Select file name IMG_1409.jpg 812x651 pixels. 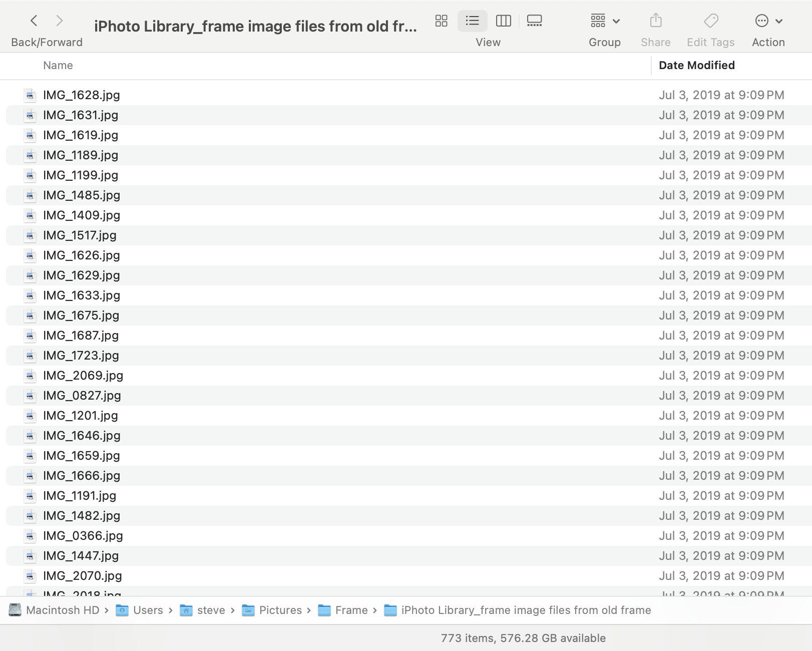82,215
